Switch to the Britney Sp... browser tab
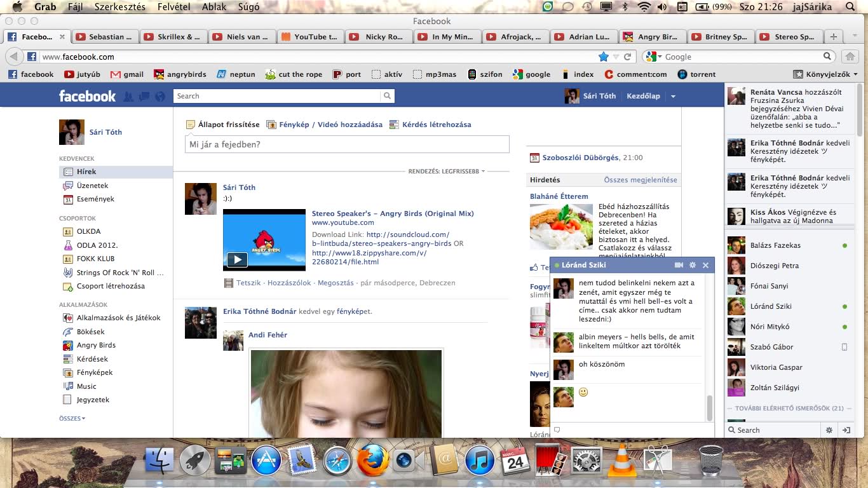868x488 pixels. [x=721, y=37]
